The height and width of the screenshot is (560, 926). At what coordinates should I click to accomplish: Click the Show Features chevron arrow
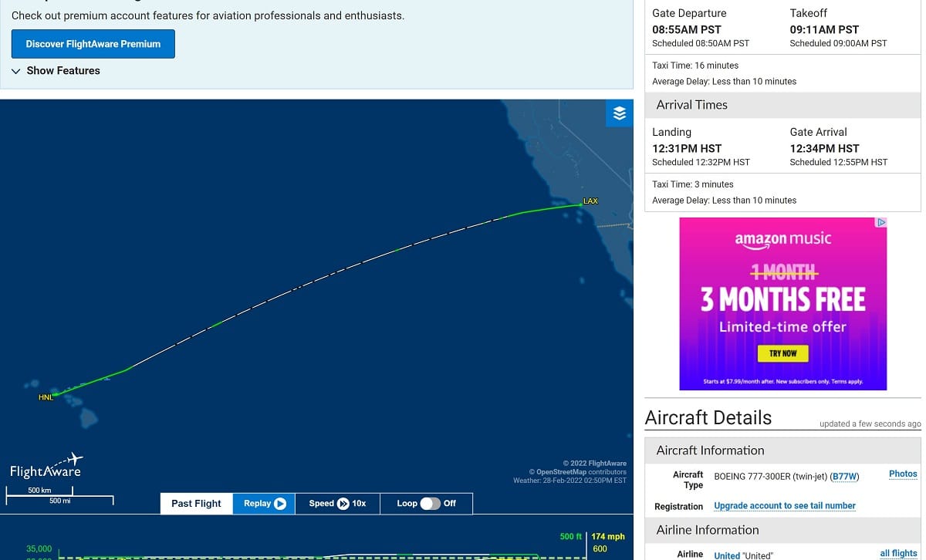(16, 71)
